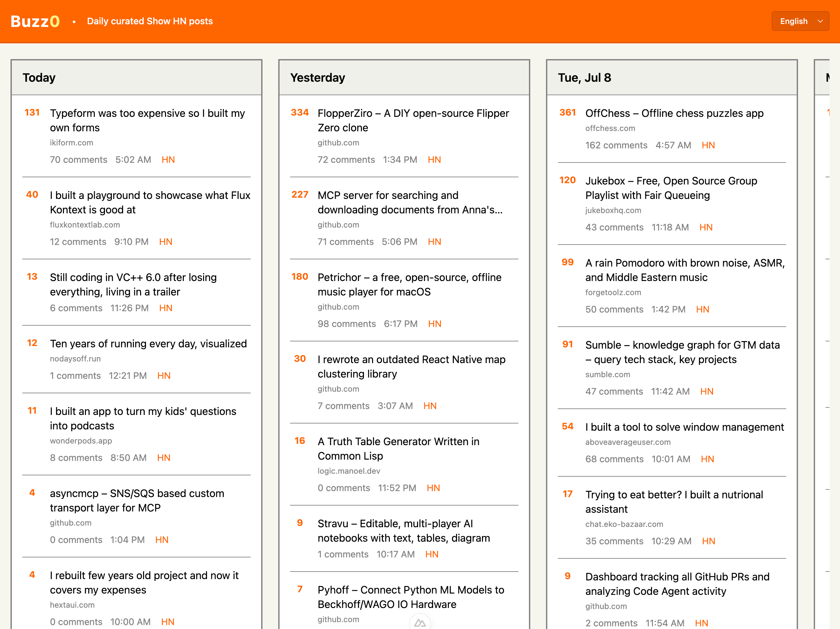Open HN link for ikiform.com post

click(x=168, y=160)
